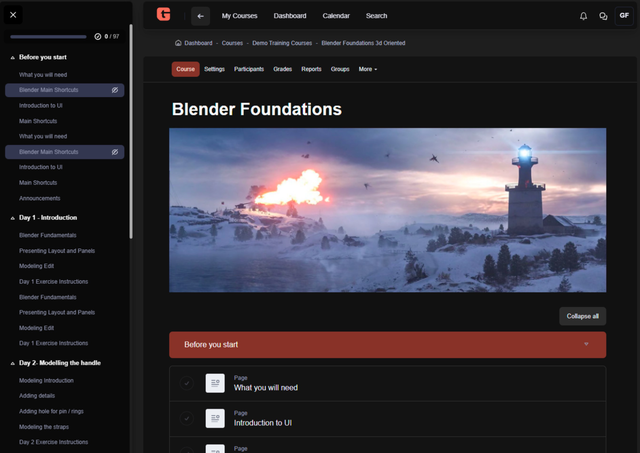Viewport: 640px width, 453px height.
Task: Click Demo Training Courses breadcrumb link
Action: click(282, 43)
